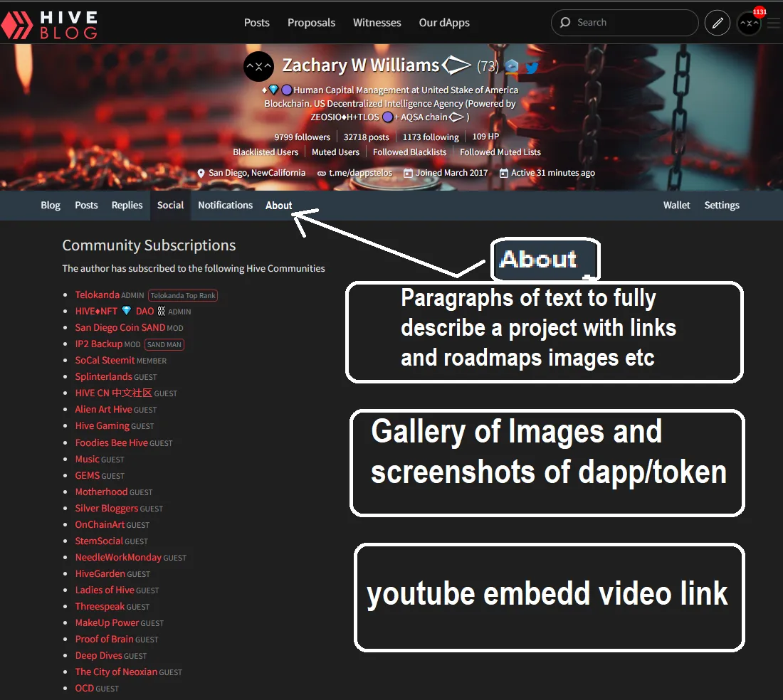Click the Hive Blog logo

tap(49, 24)
